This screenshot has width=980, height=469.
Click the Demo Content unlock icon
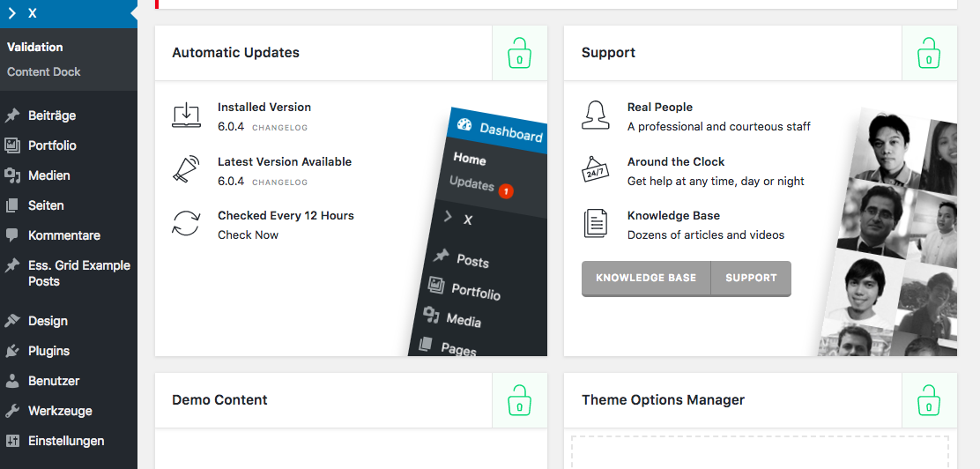(x=519, y=400)
